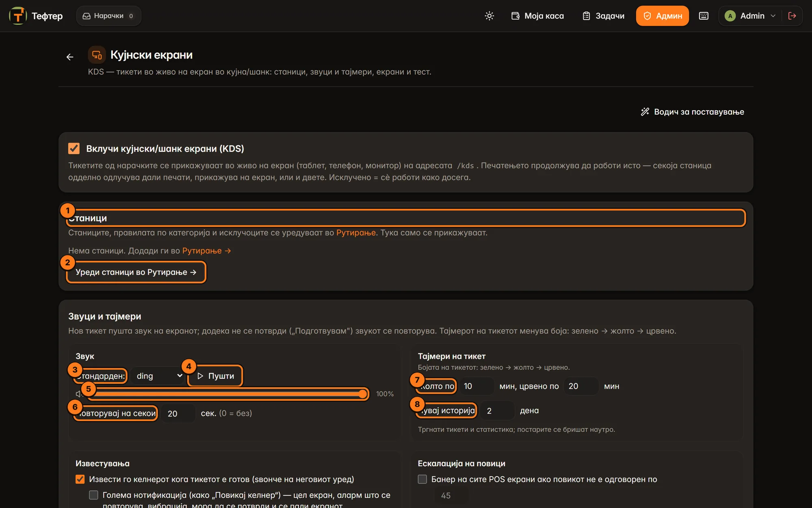
Task: Click Уреди станици во Рутирање button
Action: tap(136, 272)
